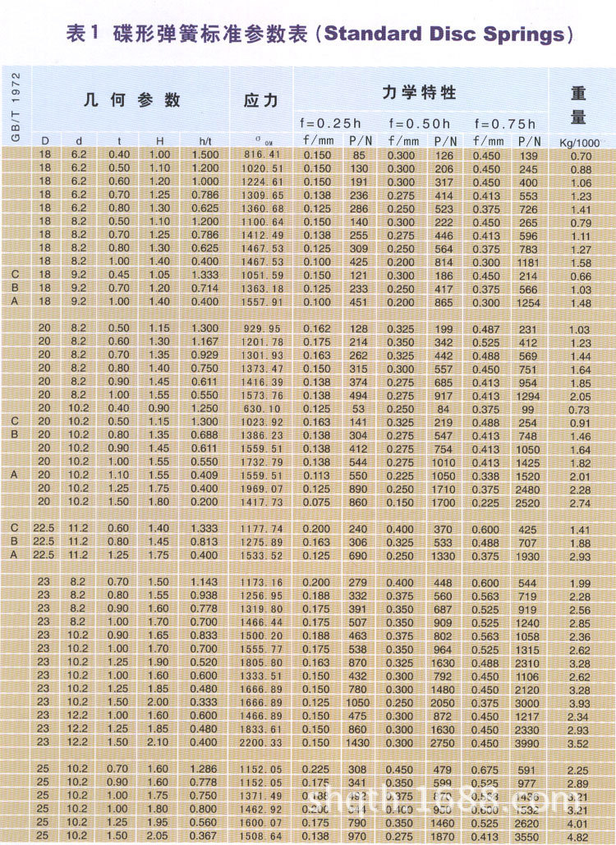
Task: Click the '力学特性' header
Action: pos(419,92)
